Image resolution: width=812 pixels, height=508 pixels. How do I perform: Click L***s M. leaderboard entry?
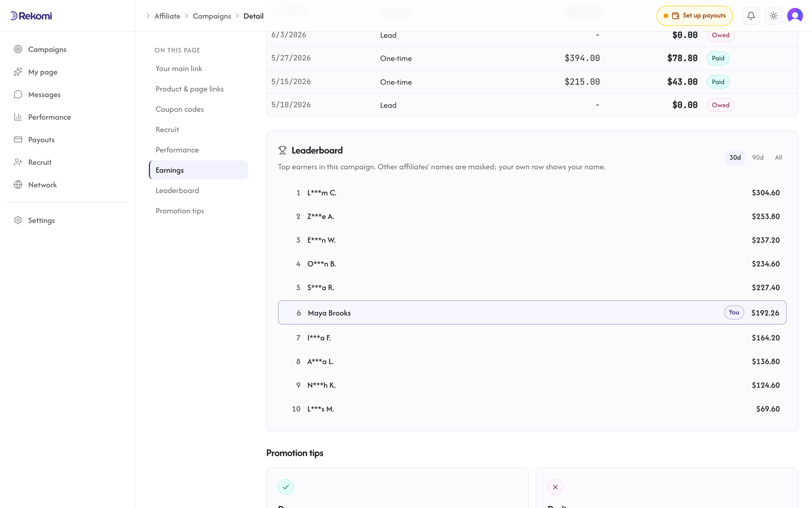[x=532, y=409]
